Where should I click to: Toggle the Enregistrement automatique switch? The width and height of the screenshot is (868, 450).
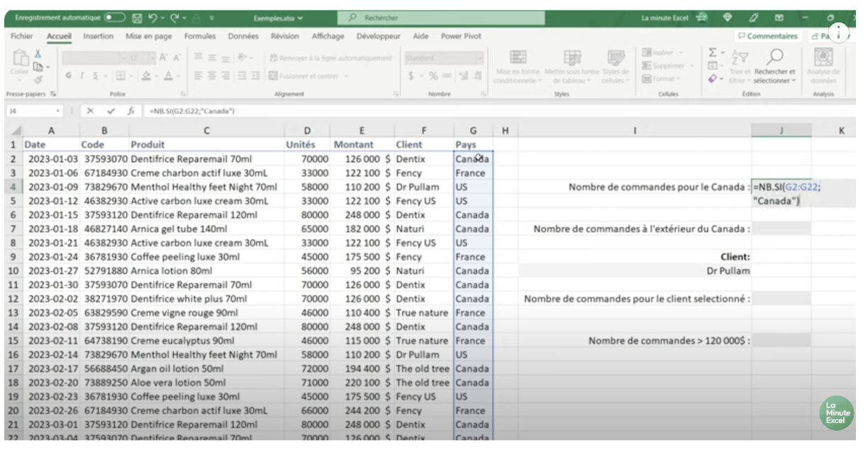[114, 17]
